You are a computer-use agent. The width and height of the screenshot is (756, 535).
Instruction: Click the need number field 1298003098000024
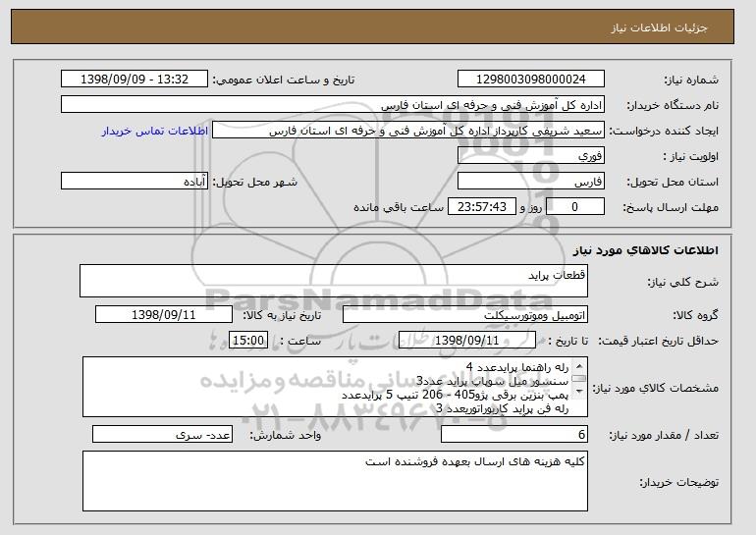(x=531, y=80)
